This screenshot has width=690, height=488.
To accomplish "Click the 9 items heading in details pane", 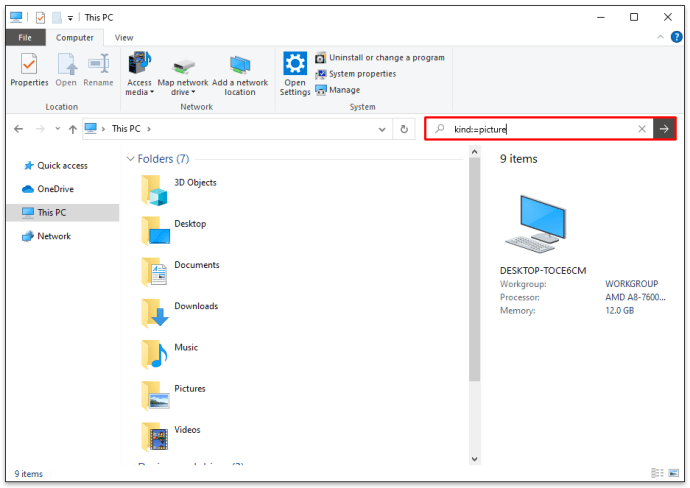I will point(518,159).
